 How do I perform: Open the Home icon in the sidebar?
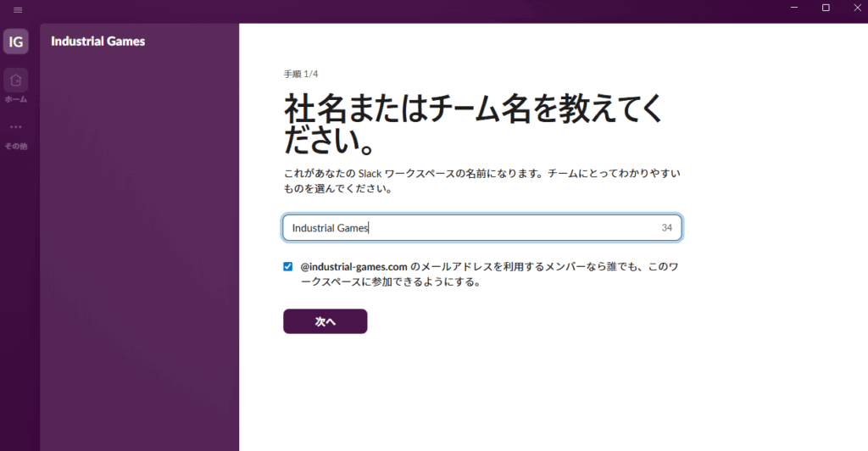click(x=16, y=81)
